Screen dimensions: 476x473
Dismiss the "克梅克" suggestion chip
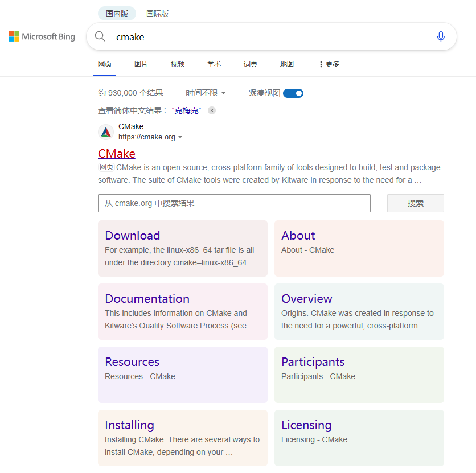click(211, 110)
